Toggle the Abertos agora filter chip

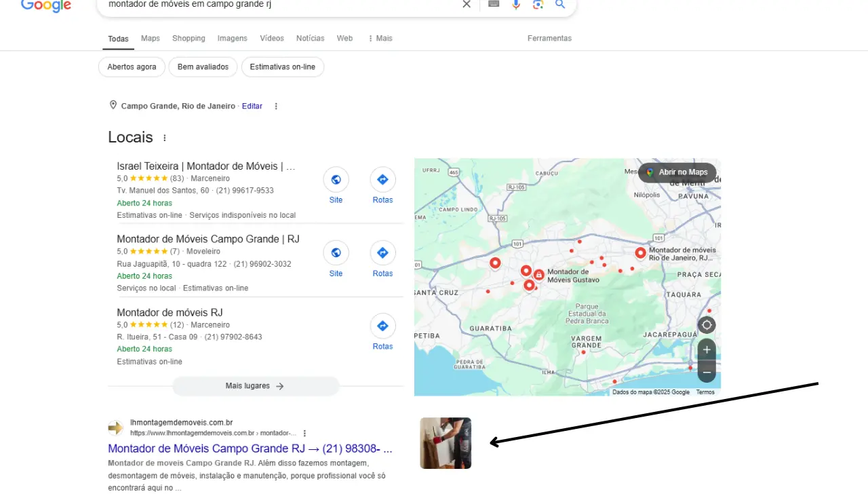[x=132, y=67]
